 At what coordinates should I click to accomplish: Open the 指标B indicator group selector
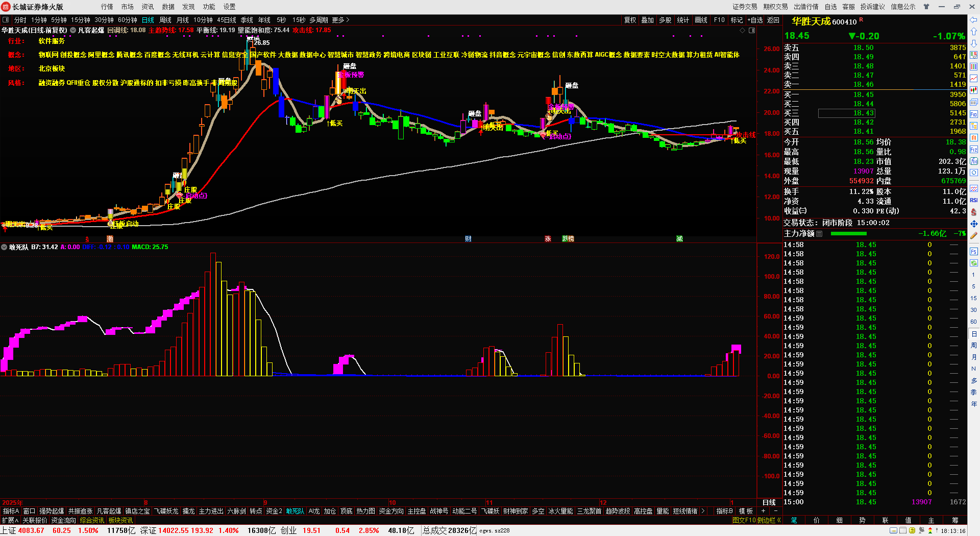point(725,511)
